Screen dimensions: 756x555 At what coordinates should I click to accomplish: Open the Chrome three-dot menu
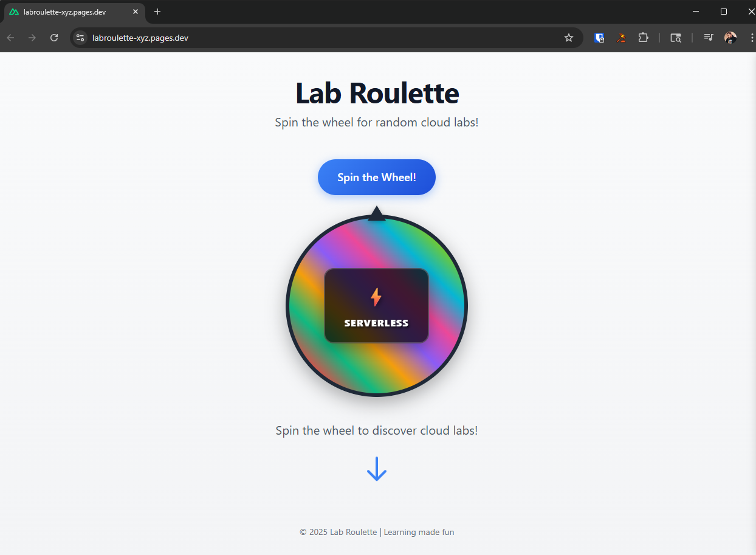tap(752, 38)
